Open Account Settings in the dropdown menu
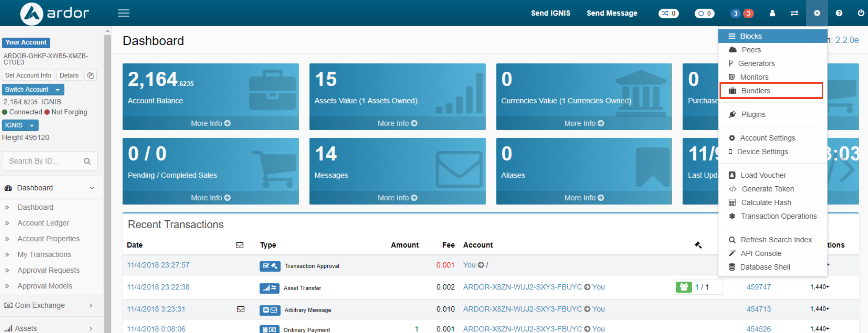 767,138
